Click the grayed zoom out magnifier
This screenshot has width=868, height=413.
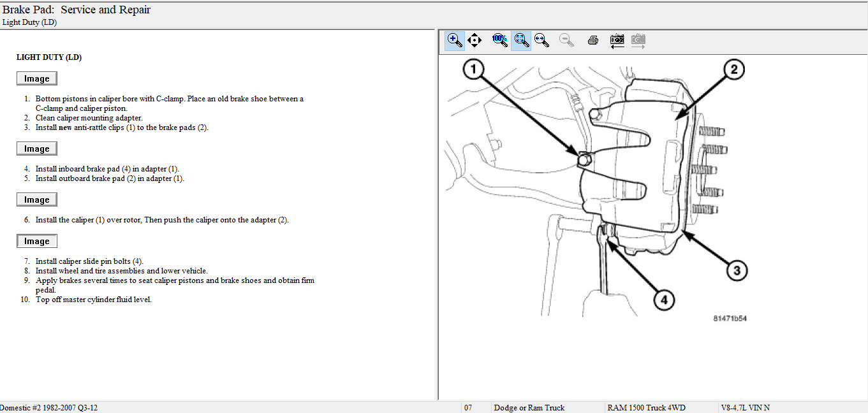coord(566,40)
